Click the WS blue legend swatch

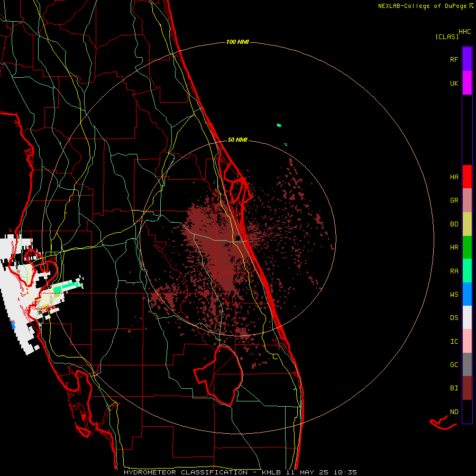467,294
